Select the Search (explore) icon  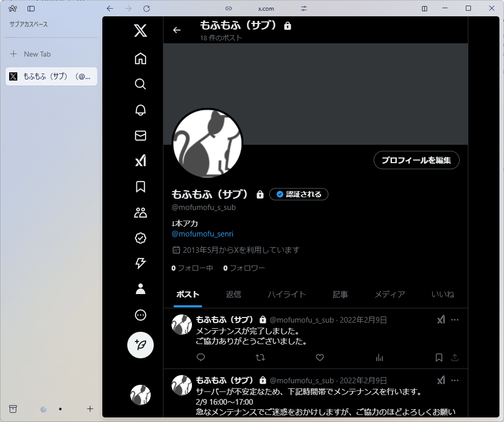tap(140, 84)
